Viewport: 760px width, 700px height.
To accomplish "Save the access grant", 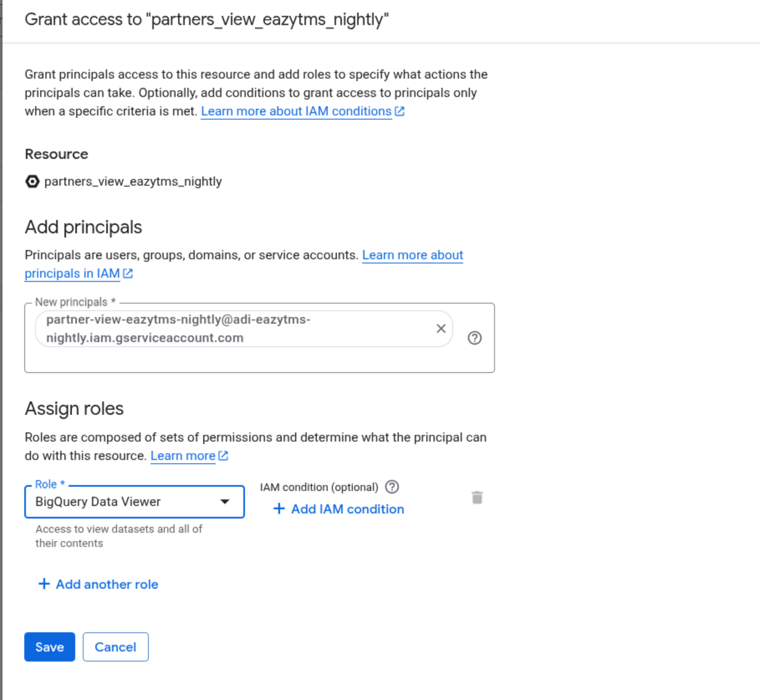I will 50,647.
